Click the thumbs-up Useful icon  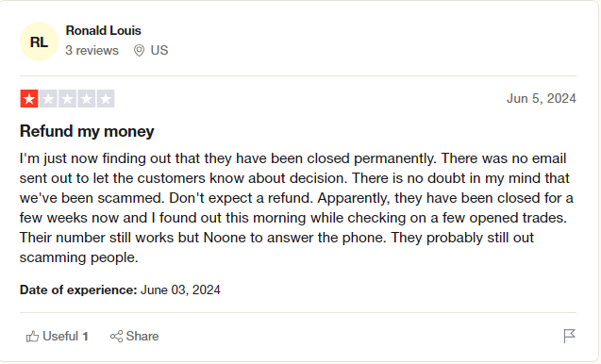(x=33, y=337)
